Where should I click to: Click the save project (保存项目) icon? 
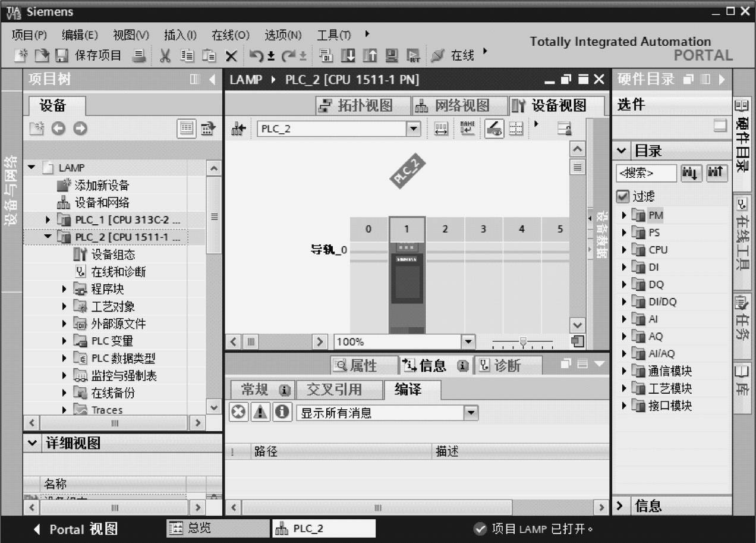pos(62,56)
